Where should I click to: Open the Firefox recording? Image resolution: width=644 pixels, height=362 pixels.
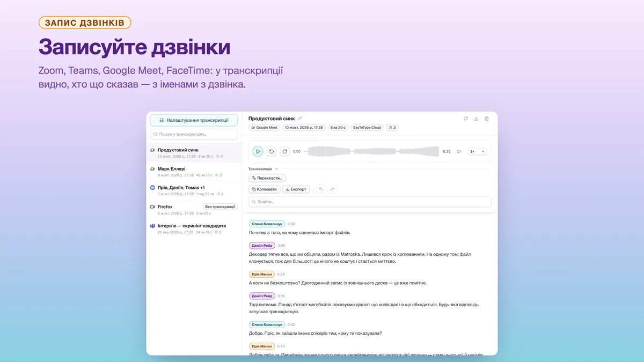194,210
